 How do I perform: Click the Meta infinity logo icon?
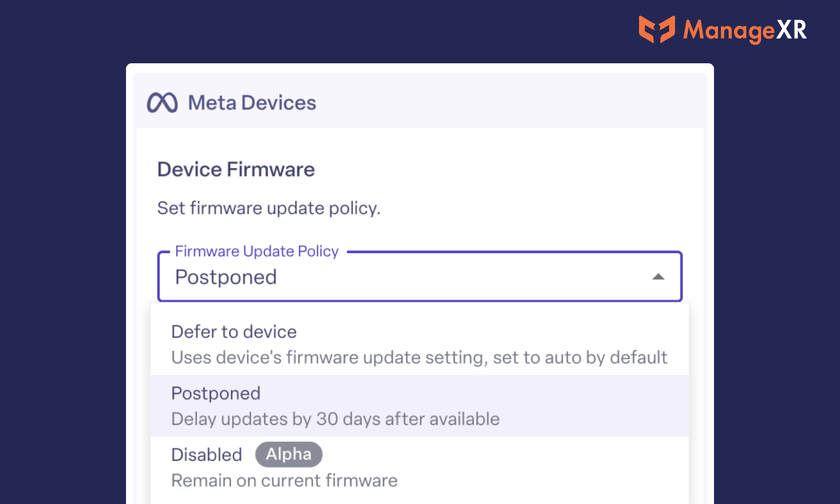pyautogui.click(x=162, y=103)
